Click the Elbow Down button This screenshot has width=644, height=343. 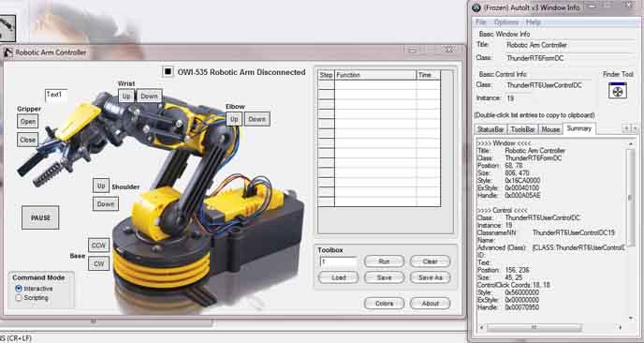257,119
